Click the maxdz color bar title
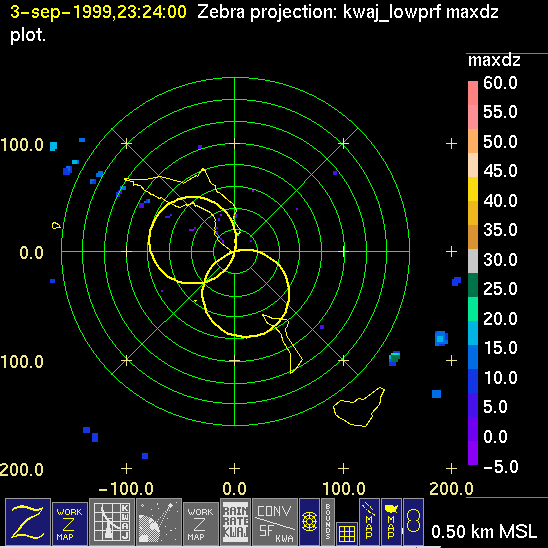The width and height of the screenshot is (548, 548). coord(494,60)
